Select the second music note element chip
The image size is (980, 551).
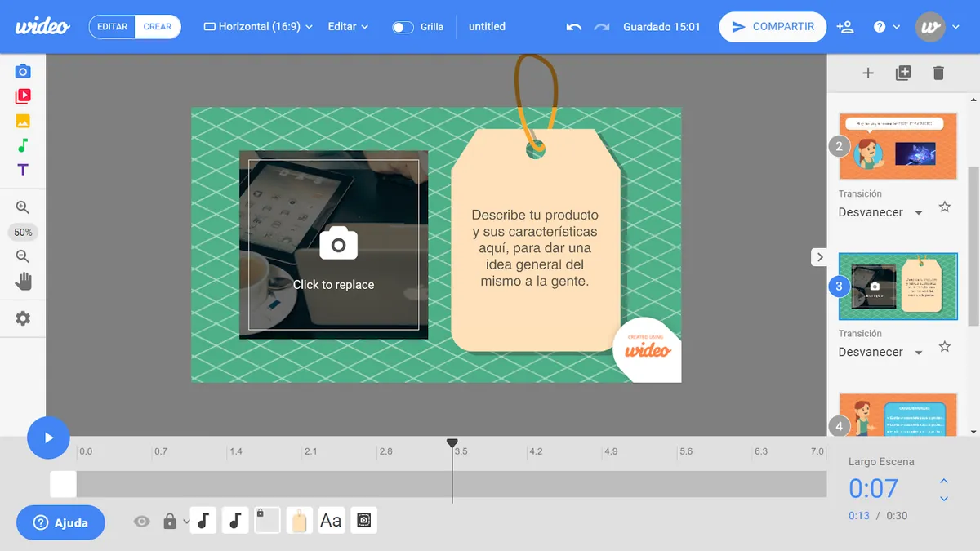[235, 520]
